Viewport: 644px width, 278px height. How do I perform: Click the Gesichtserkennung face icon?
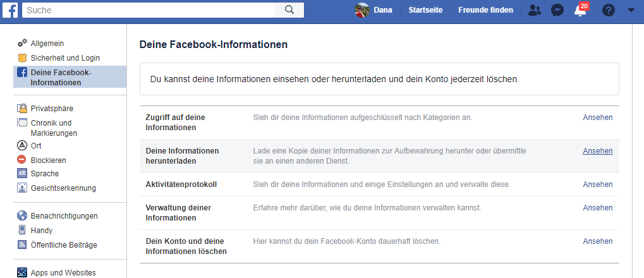[21, 188]
